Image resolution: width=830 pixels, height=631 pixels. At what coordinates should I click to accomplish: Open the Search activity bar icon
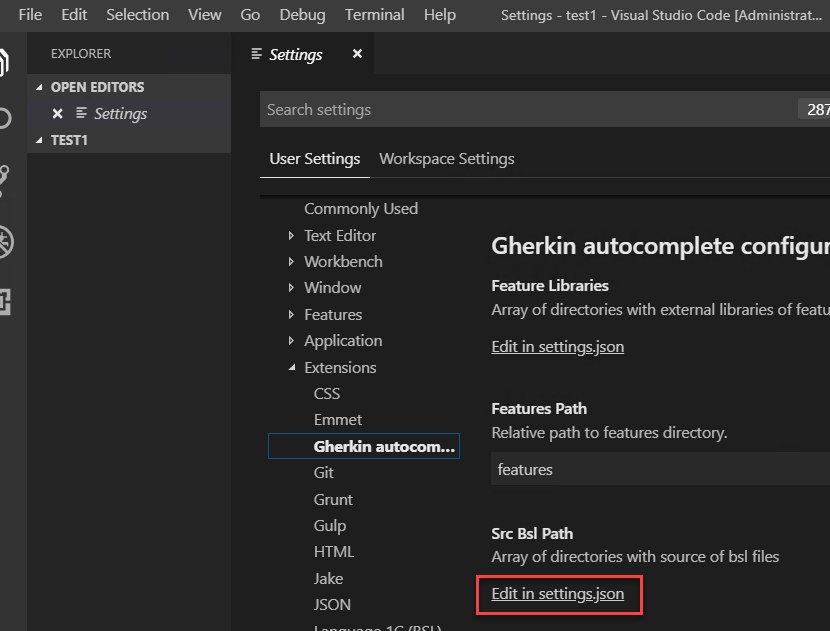coord(5,118)
